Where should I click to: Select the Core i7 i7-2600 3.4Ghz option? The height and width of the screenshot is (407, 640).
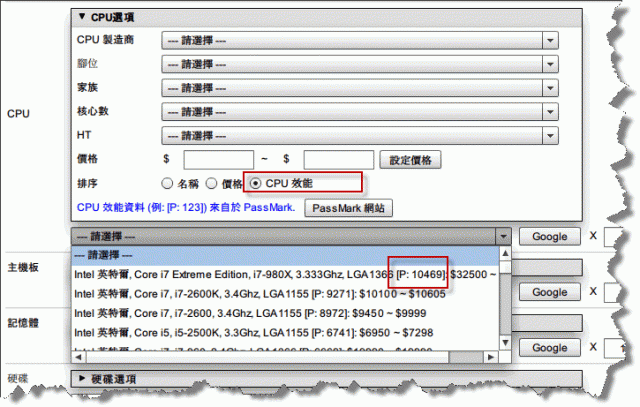[x=285, y=313]
